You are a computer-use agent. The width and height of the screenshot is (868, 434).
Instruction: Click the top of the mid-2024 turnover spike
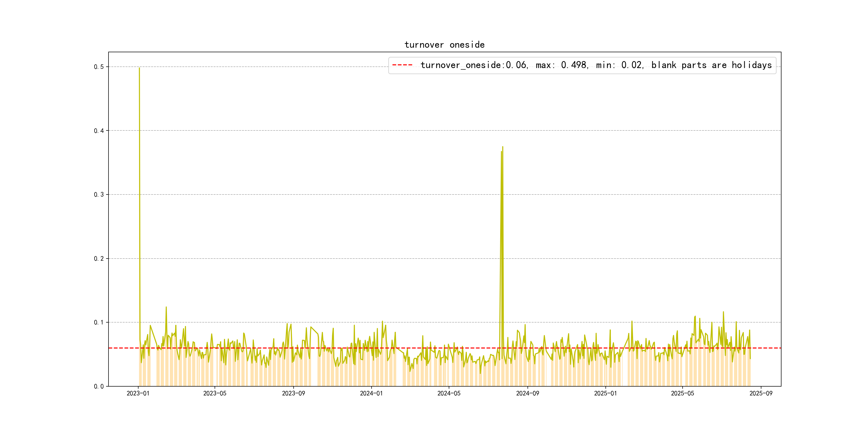point(502,147)
